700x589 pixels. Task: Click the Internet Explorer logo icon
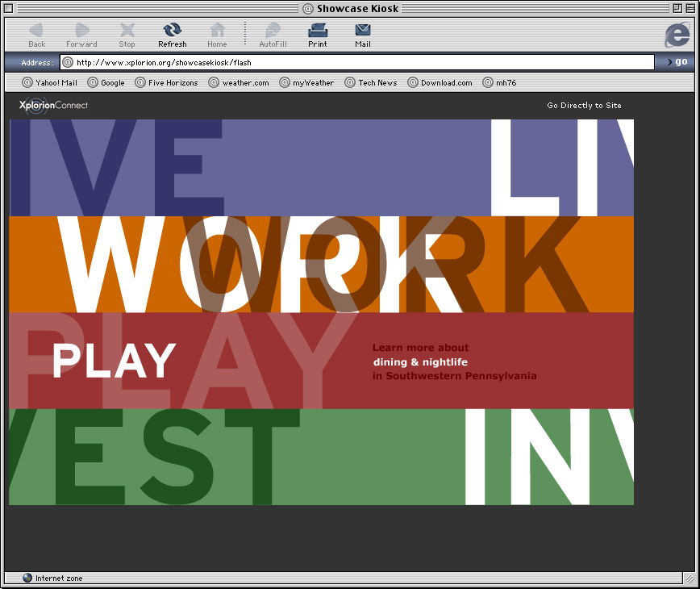[x=676, y=35]
